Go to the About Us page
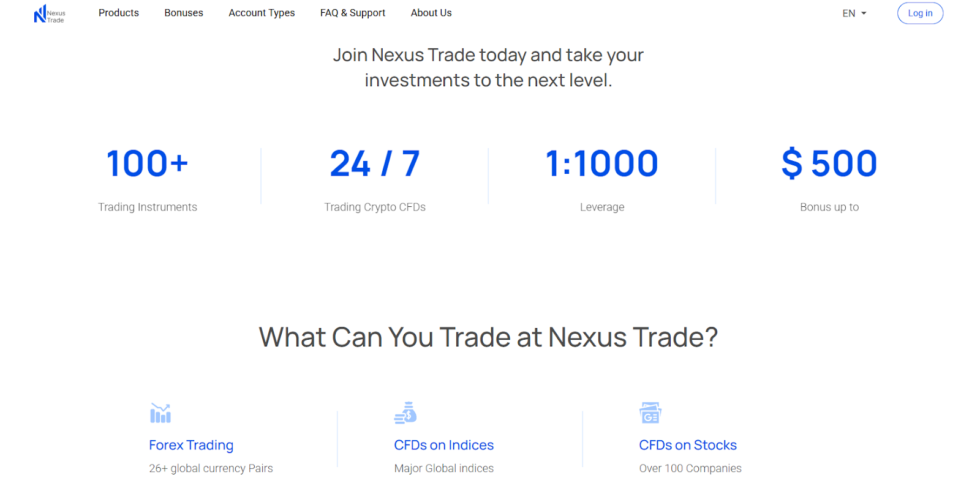Viewport: 980px width, 494px height. click(431, 13)
